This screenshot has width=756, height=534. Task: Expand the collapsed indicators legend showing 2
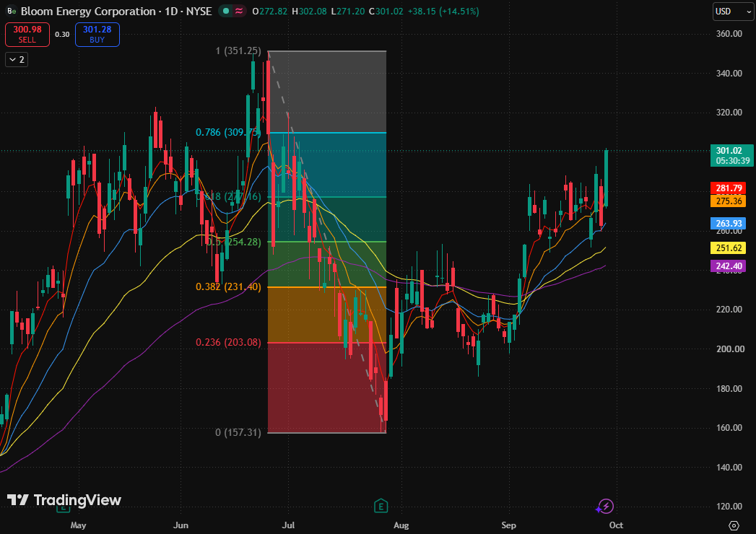click(x=17, y=60)
